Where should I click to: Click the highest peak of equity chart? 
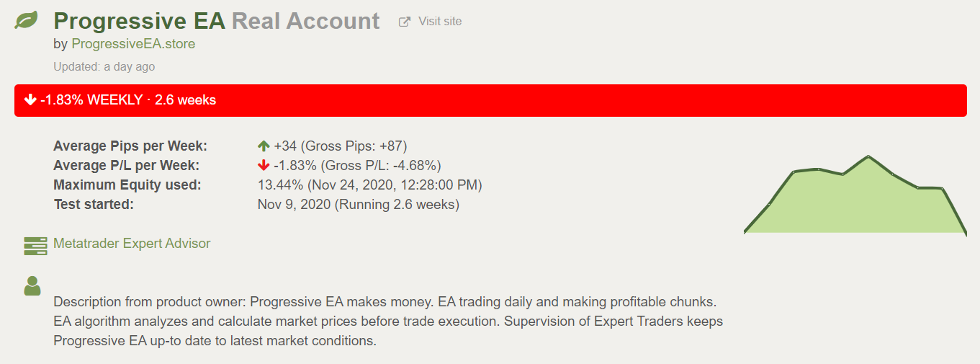pos(868,156)
